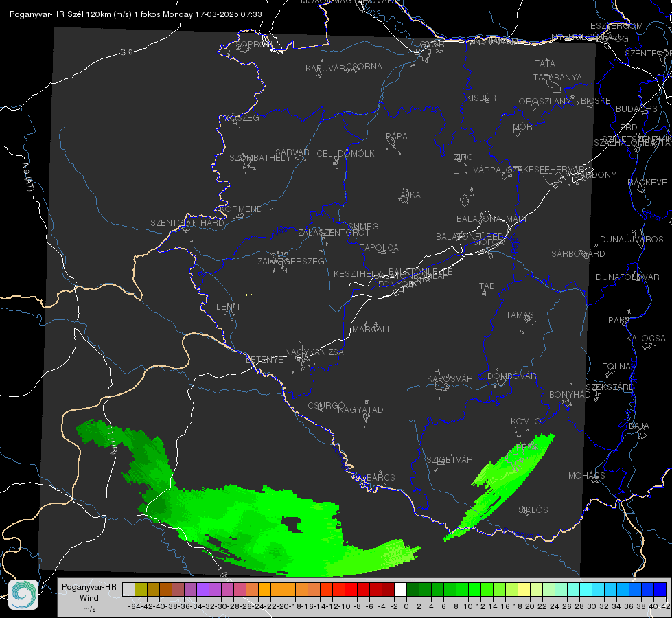Select the SARVAR town label
This screenshot has height=618, width=672.
click(x=292, y=152)
